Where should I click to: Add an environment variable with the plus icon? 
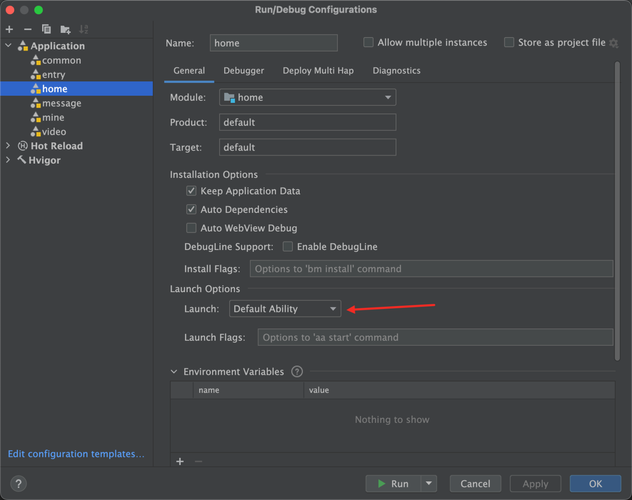180,461
